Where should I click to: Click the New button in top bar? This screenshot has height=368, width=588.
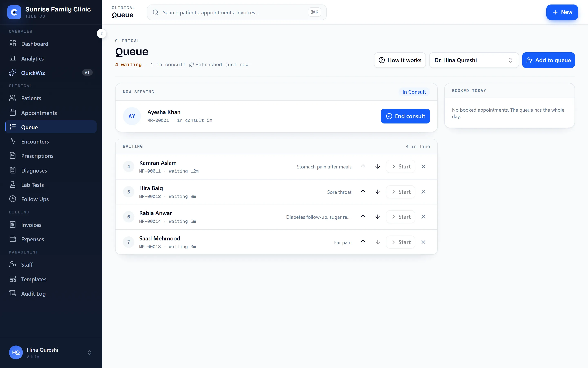562,12
